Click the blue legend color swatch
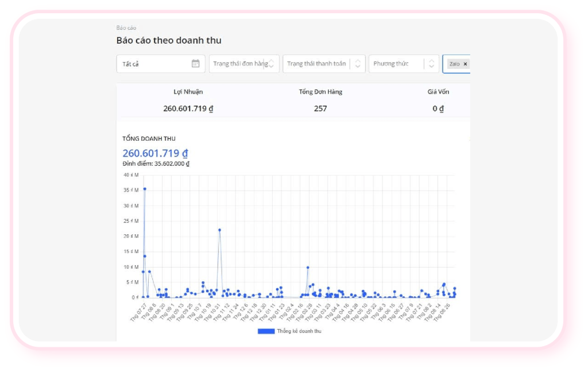Viewport: 588px width, 372px height. (266, 331)
